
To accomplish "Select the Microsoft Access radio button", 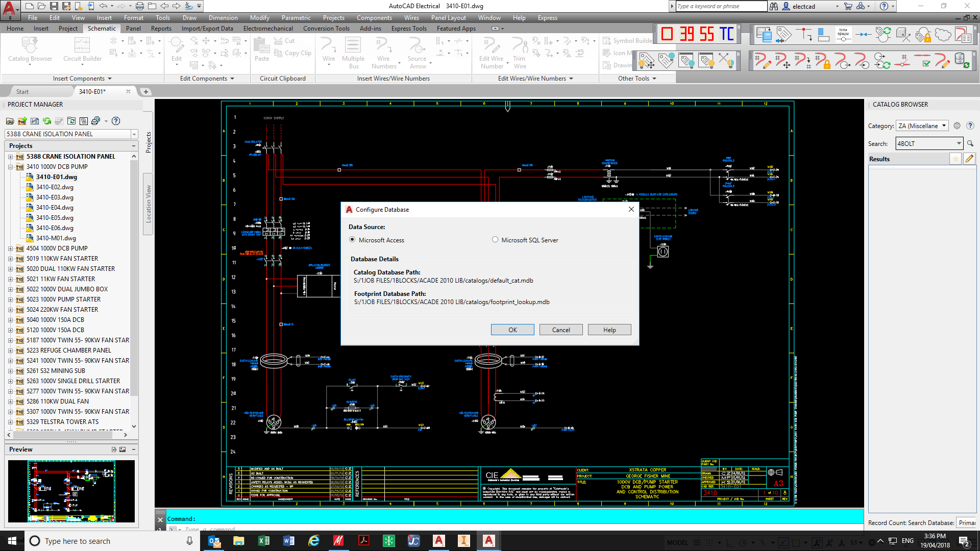I will (x=352, y=240).
